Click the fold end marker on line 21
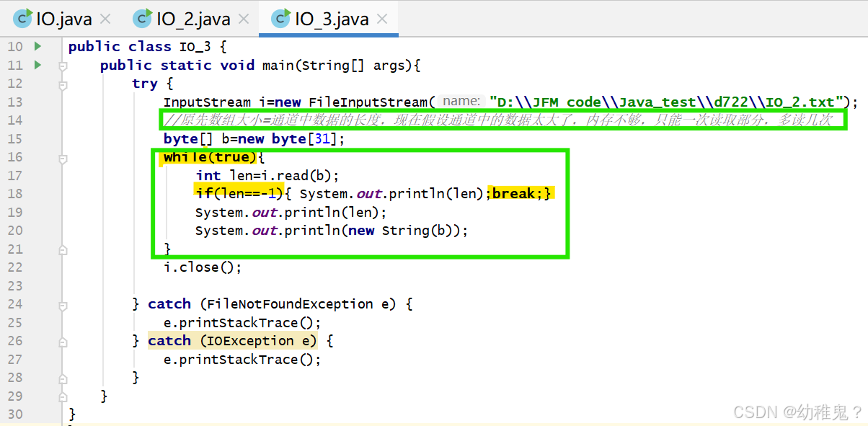Screen dimensions: 868x426 coord(63,249)
